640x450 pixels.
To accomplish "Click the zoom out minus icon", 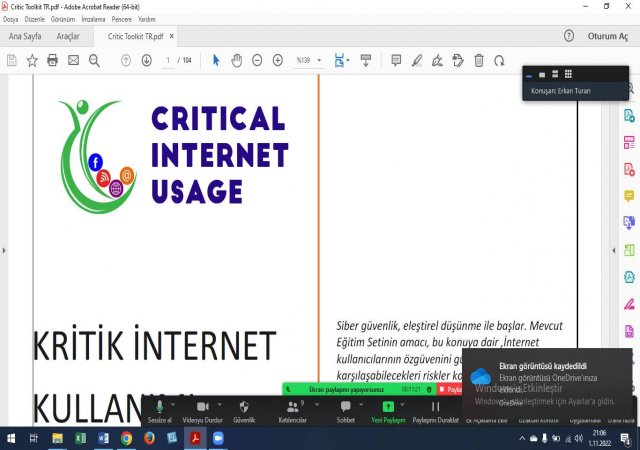I will [257, 60].
